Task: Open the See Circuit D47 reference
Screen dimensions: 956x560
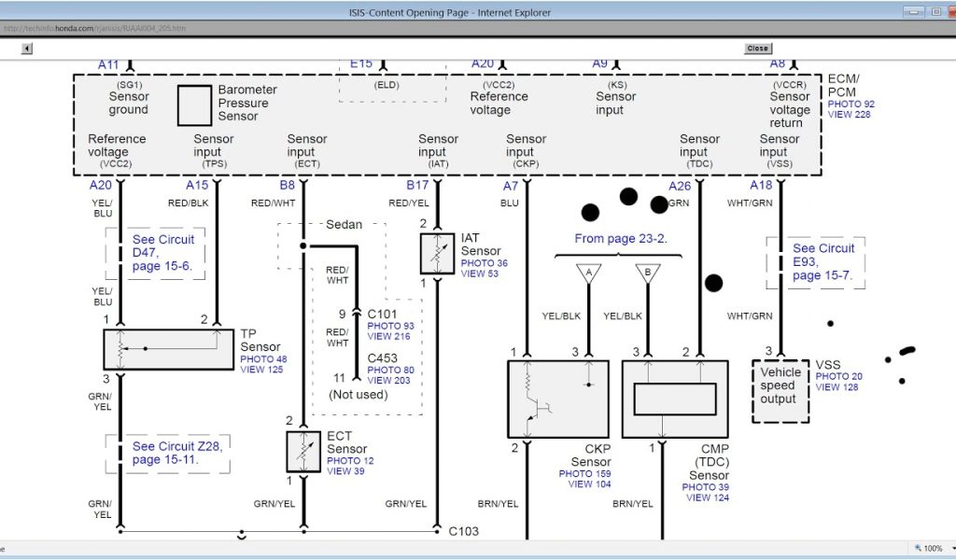Action: (x=163, y=252)
